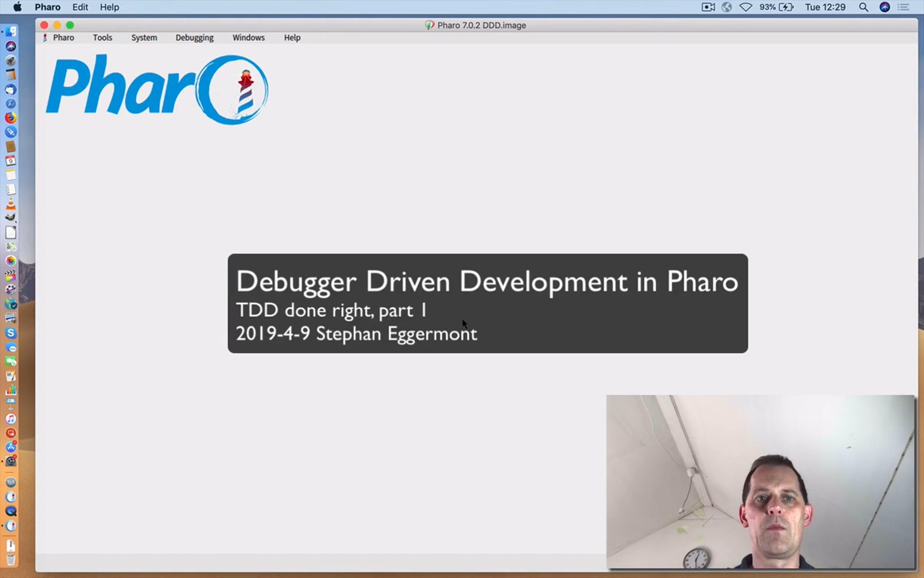Launch FaceTime green icon in Dock
The height and width of the screenshot is (578, 924).
point(11,361)
